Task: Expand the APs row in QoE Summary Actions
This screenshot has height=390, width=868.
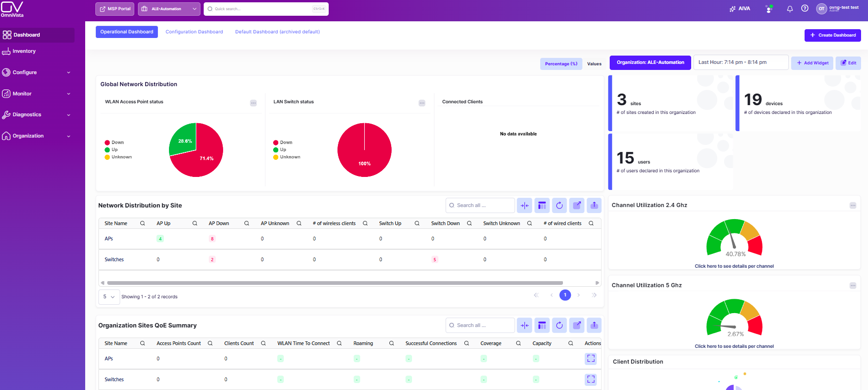Action: tap(591, 359)
